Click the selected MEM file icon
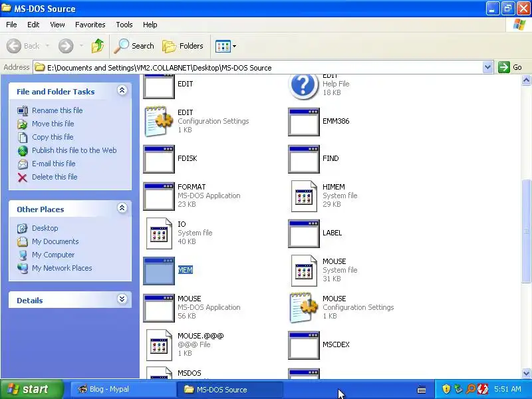Image resolution: width=532 pixels, height=399 pixels. 159,271
